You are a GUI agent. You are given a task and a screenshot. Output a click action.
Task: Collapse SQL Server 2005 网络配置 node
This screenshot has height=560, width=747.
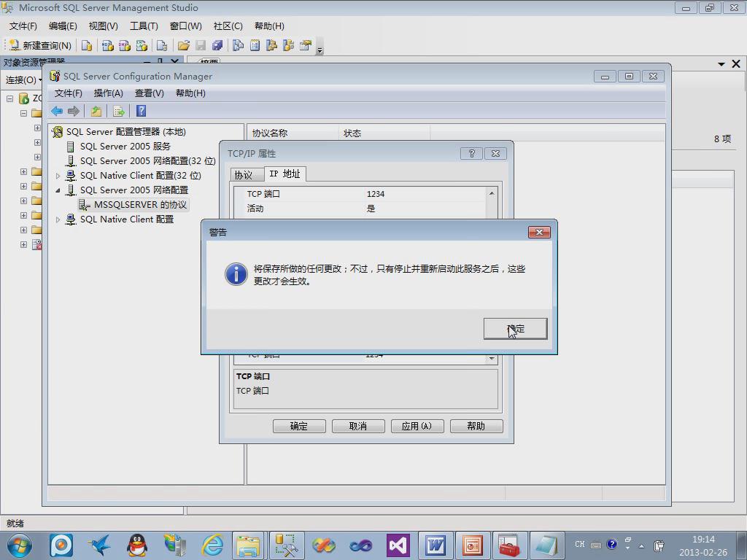(x=58, y=190)
